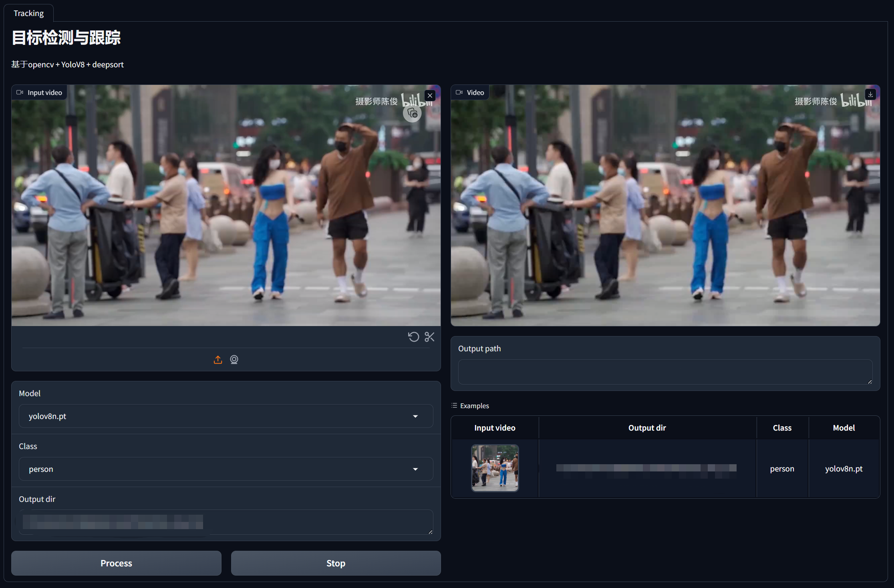Viewport: 894px width, 588px height.
Task: Click the circular overlay icon on input video
Action: coord(412,114)
